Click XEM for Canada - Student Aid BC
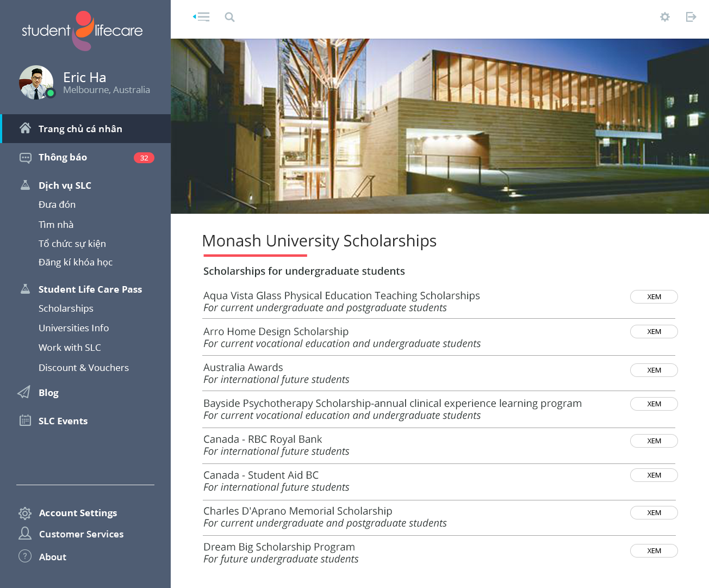Screen dimensions: 709x588 click(654, 475)
